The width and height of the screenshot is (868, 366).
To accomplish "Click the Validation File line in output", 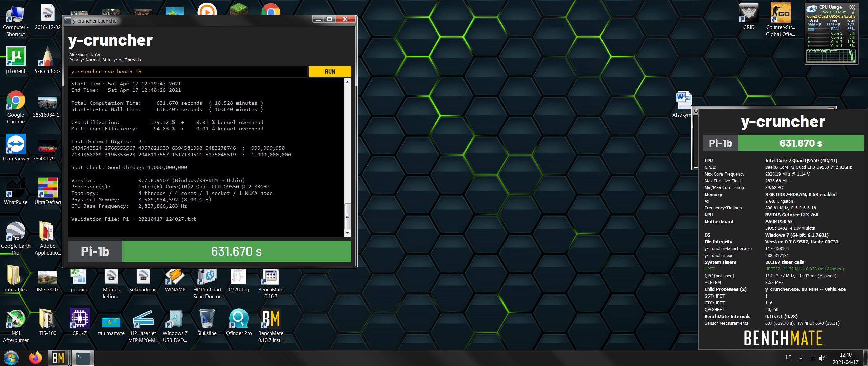I will tap(134, 219).
